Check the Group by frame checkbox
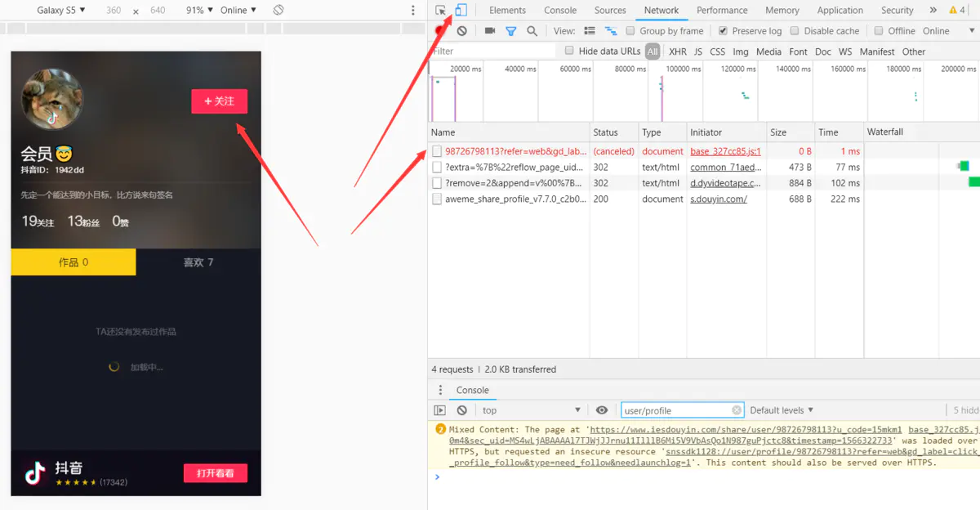 (629, 30)
